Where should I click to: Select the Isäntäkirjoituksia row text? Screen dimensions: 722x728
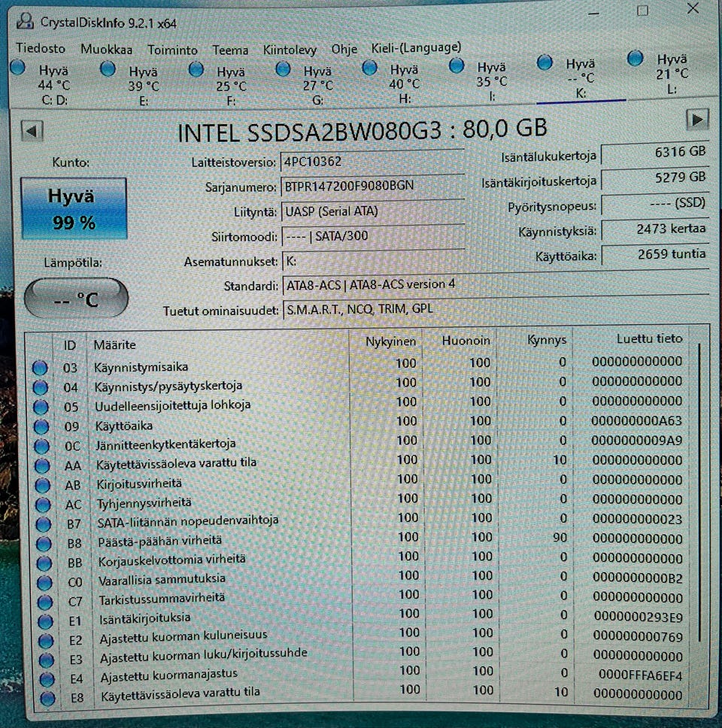[145, 618]
